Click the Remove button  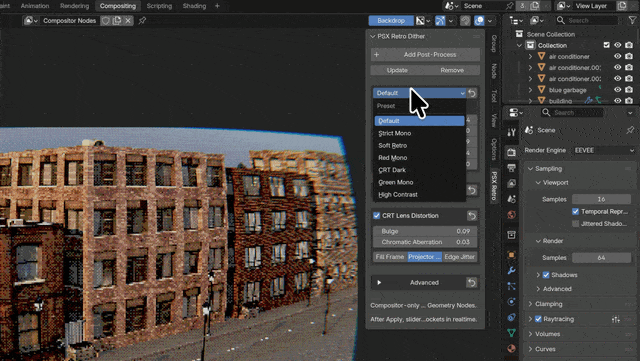point(452,70)
